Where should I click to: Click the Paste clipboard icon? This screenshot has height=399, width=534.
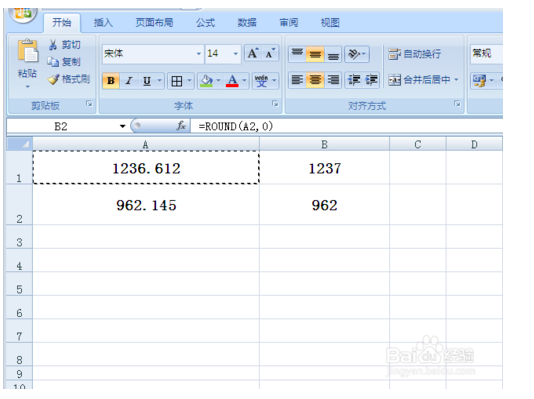(x=28, y=51)
